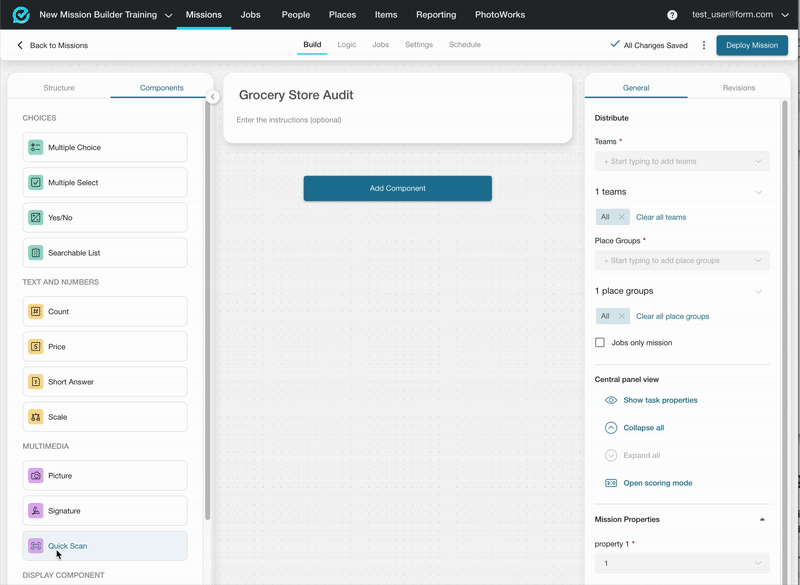Open the Places top menu
Screen dimensions: 800x585
342,15
